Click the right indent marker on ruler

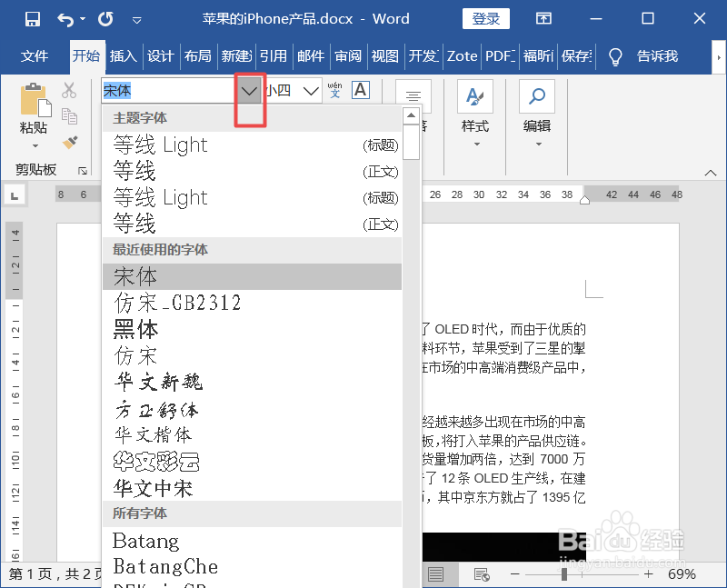point(584,200)
